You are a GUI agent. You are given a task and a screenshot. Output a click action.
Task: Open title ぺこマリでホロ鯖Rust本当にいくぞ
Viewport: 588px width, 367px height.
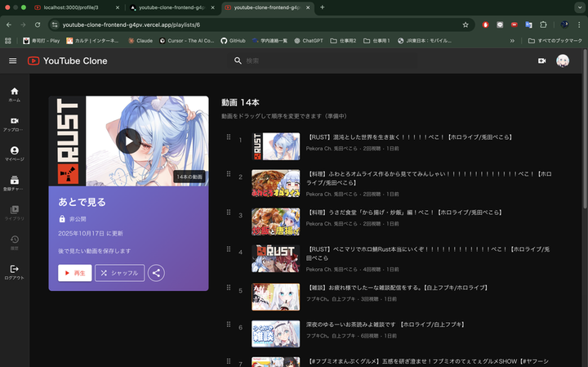(x=428, y=253)
